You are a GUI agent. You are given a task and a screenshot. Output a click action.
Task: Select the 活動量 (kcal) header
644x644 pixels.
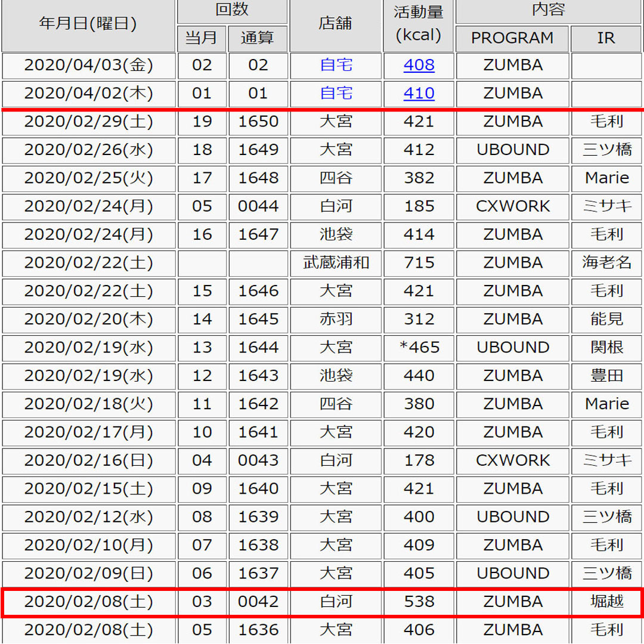[419, 24]
